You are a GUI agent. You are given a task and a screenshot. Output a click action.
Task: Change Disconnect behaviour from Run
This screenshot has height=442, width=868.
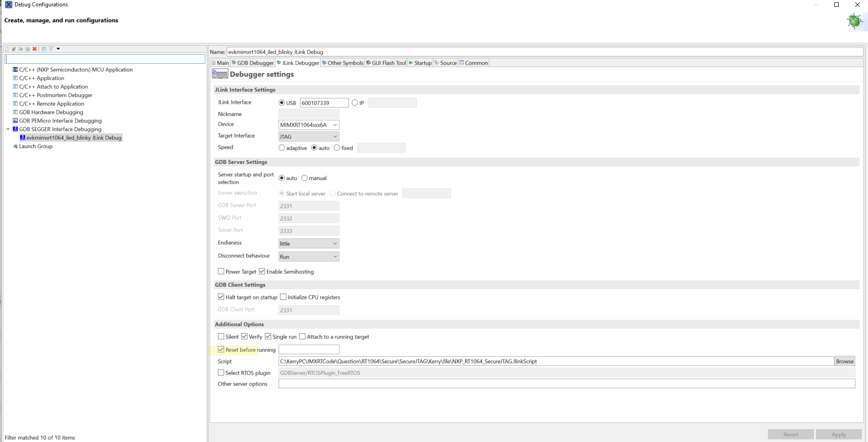[x=334, y=256]
